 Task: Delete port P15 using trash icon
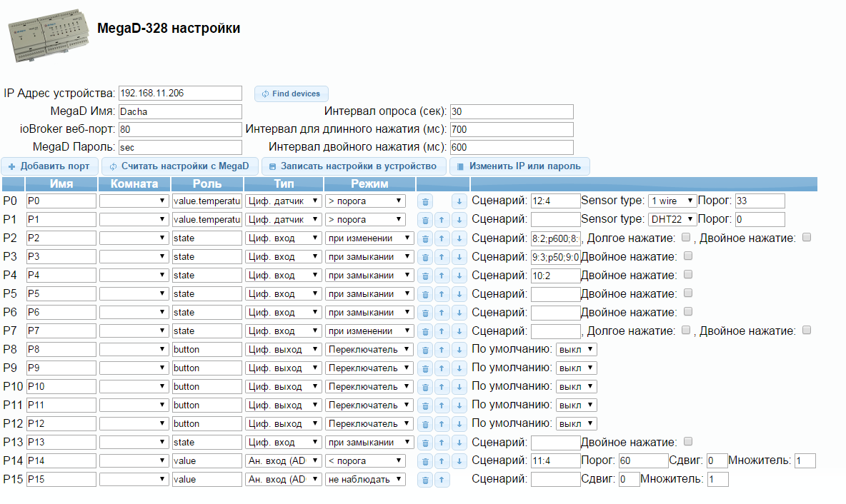(x=425, y=480)
